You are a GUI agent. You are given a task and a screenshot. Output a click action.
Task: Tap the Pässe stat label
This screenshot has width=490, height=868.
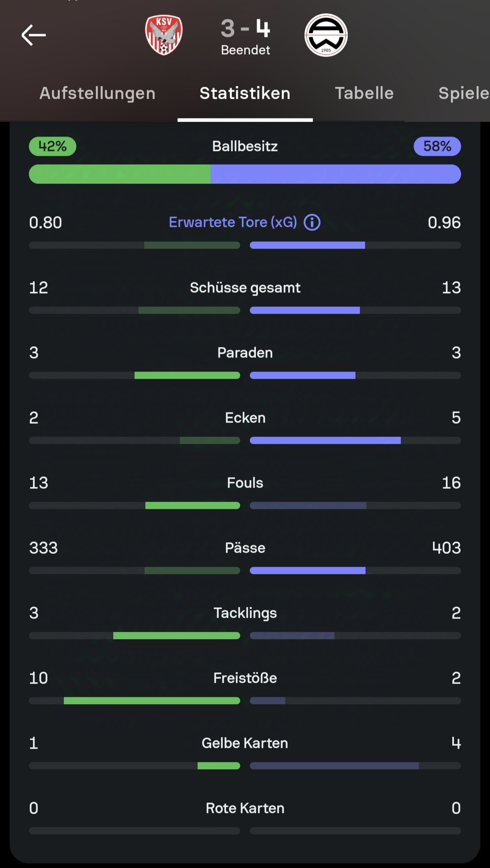(245, 548)
